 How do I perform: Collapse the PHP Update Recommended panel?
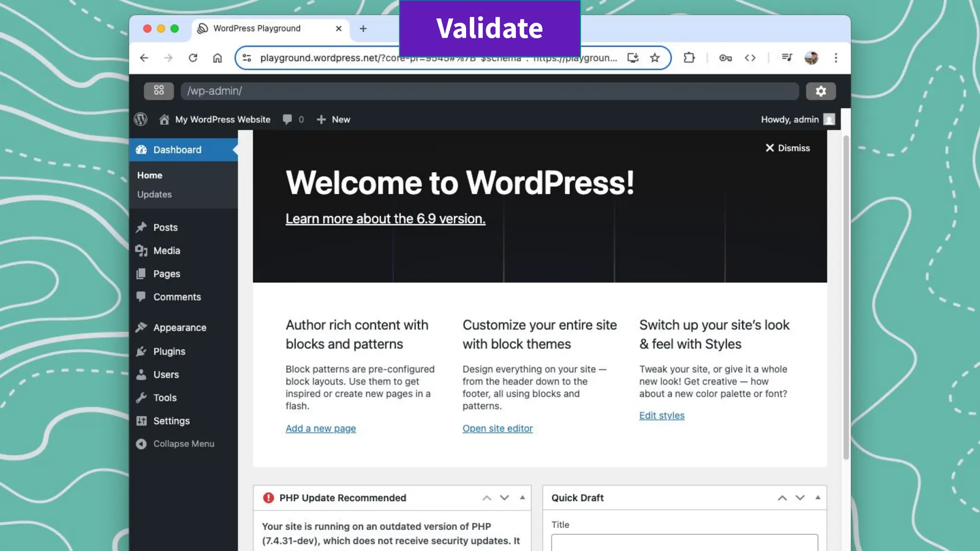(x=522, y=498)
